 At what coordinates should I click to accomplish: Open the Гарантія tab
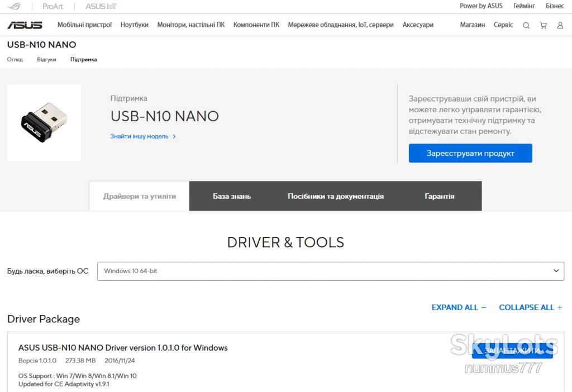[439, 196]
